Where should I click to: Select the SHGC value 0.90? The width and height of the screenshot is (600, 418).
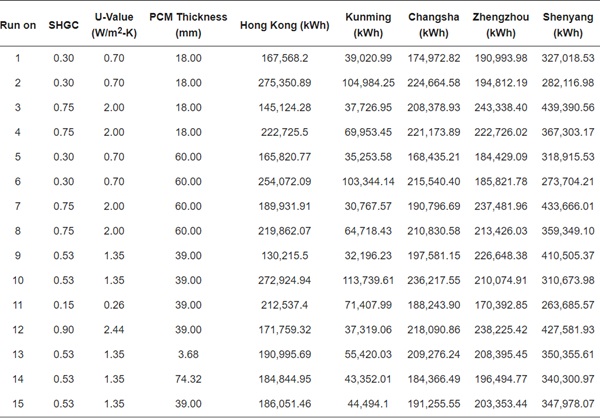64,330
